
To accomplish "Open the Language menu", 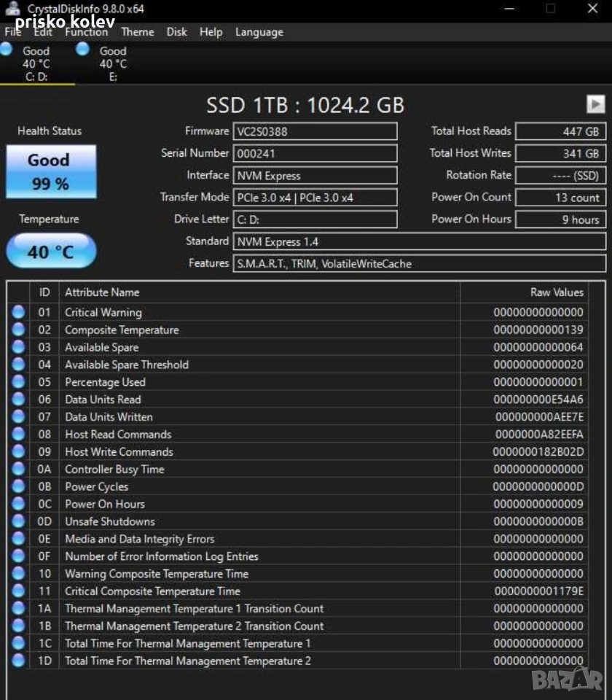I will (259, 32).
